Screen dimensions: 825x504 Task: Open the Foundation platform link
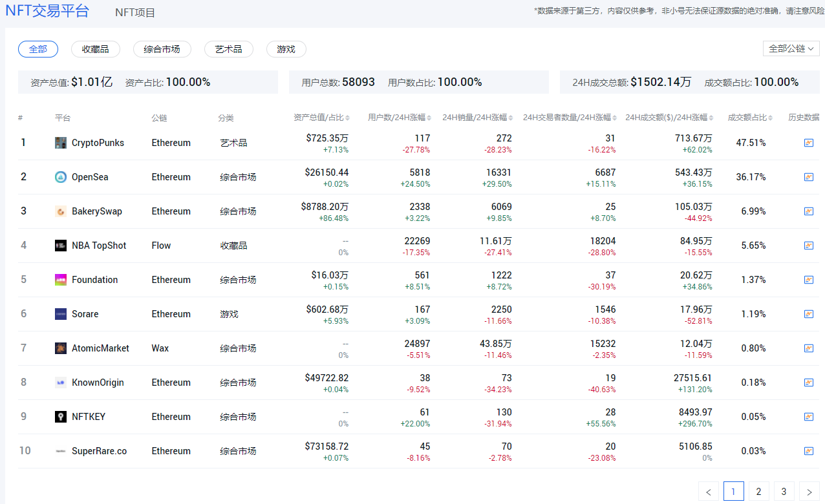tap(94, 280)
